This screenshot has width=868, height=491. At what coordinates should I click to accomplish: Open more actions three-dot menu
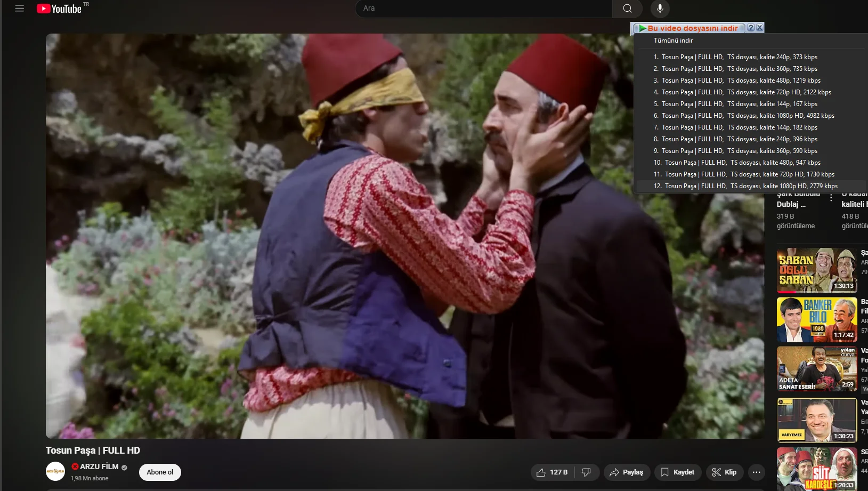tap(756, 472)
